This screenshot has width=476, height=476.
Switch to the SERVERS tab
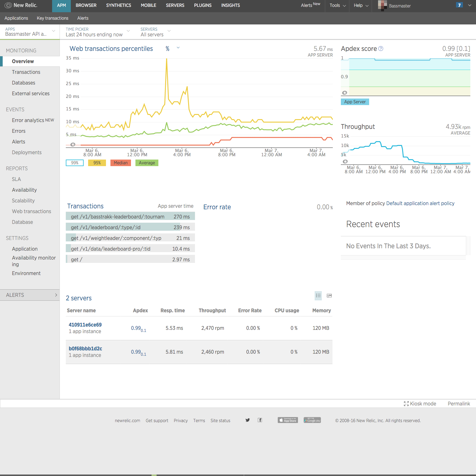click(175, 5)
